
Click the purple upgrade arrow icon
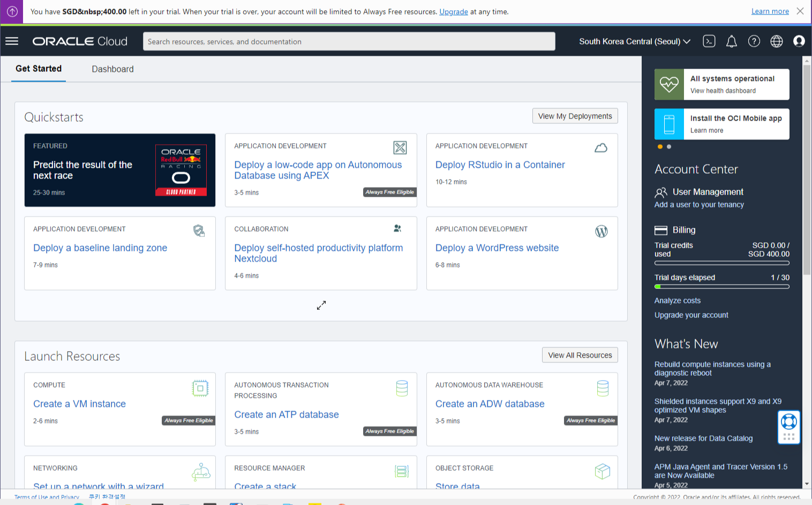tap(12, 11)
